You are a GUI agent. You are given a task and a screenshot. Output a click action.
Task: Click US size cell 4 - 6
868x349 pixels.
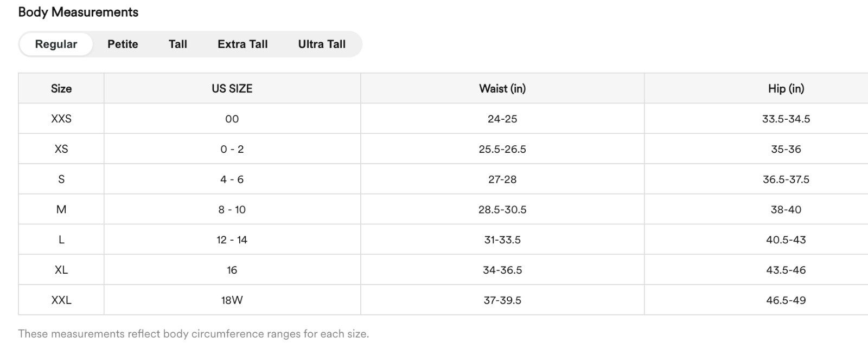(x=232, y=179)
